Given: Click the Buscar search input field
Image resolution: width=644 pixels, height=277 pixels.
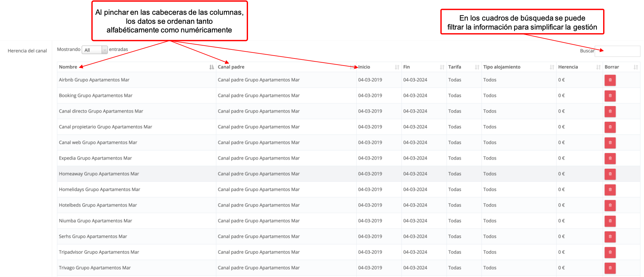Looking at the screenshot, I should (x=617, y=51).
